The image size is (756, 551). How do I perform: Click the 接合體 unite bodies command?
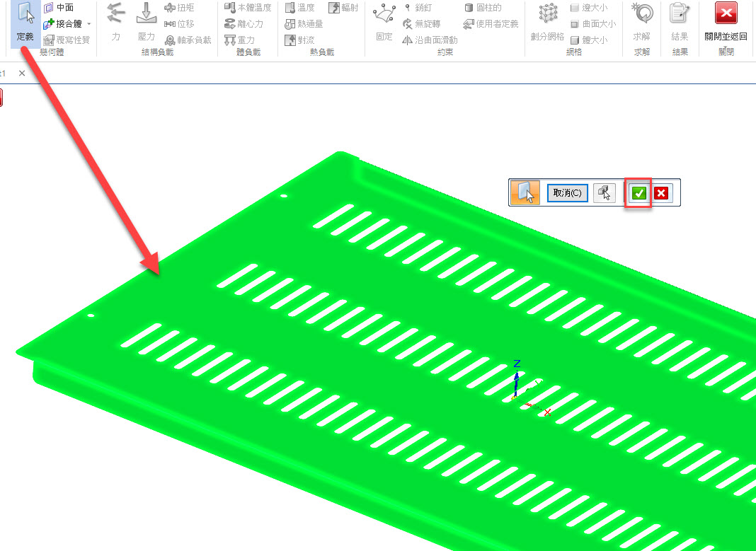coord(63,23)
